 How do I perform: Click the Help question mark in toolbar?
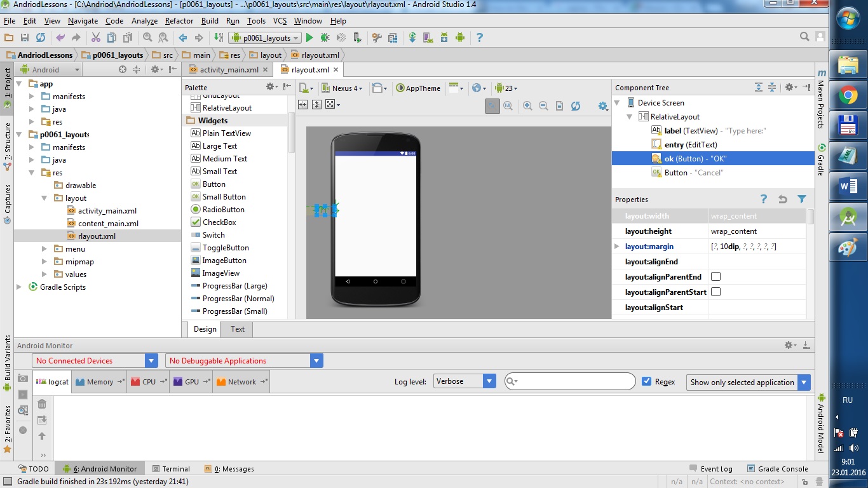480,38
